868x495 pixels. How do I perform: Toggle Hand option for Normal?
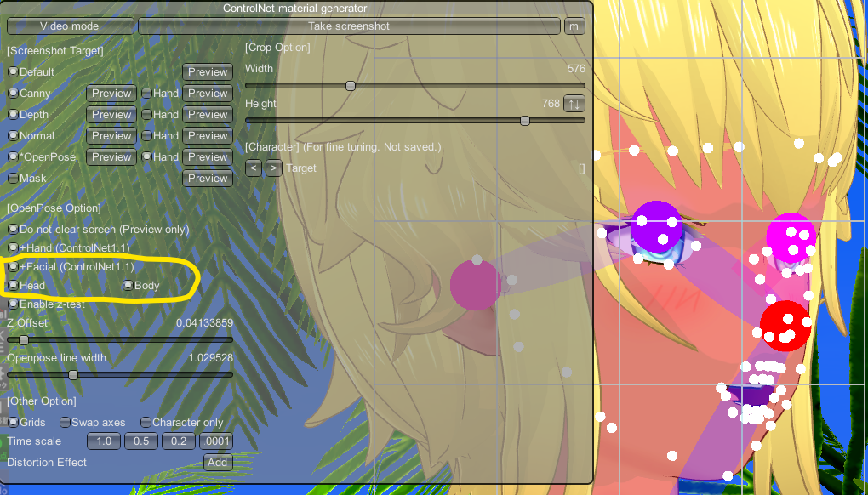(x=146, y=135)
